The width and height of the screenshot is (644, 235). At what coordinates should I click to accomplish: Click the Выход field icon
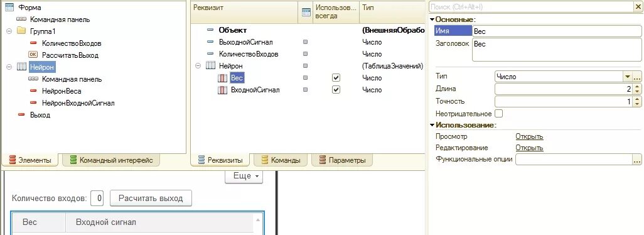point(21,115)
